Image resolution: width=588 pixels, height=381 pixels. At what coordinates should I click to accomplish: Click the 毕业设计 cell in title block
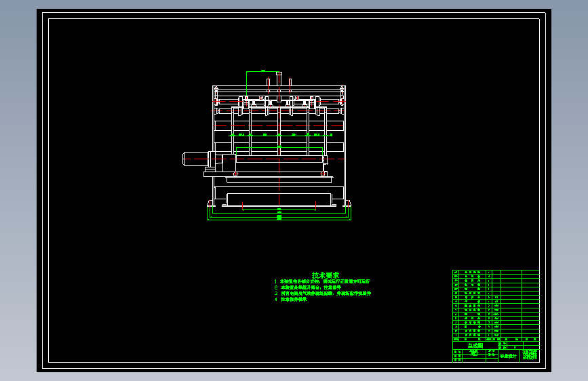click(509, 356)
